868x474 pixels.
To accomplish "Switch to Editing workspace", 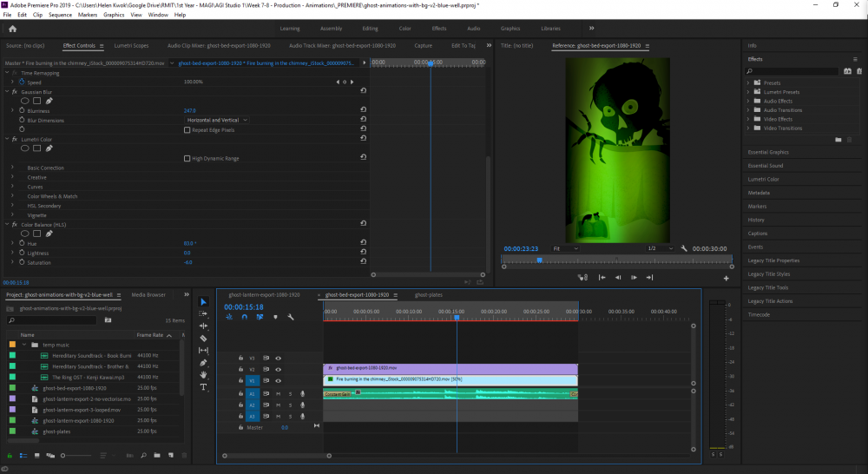I will coord(370,29).
